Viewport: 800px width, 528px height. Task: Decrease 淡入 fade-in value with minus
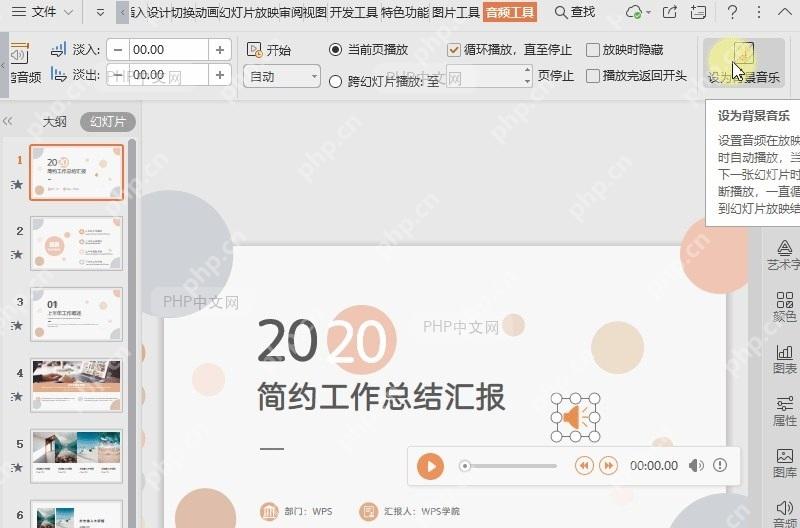(118, 50)
